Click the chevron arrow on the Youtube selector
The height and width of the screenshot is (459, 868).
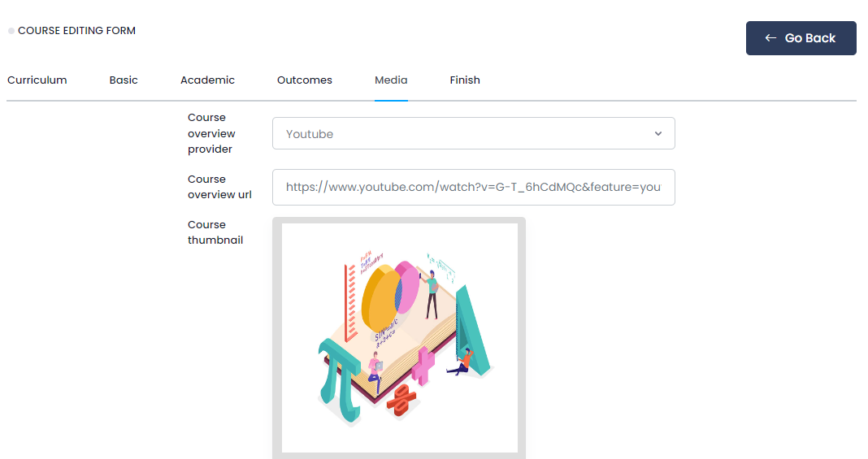[x=658, y=134]
